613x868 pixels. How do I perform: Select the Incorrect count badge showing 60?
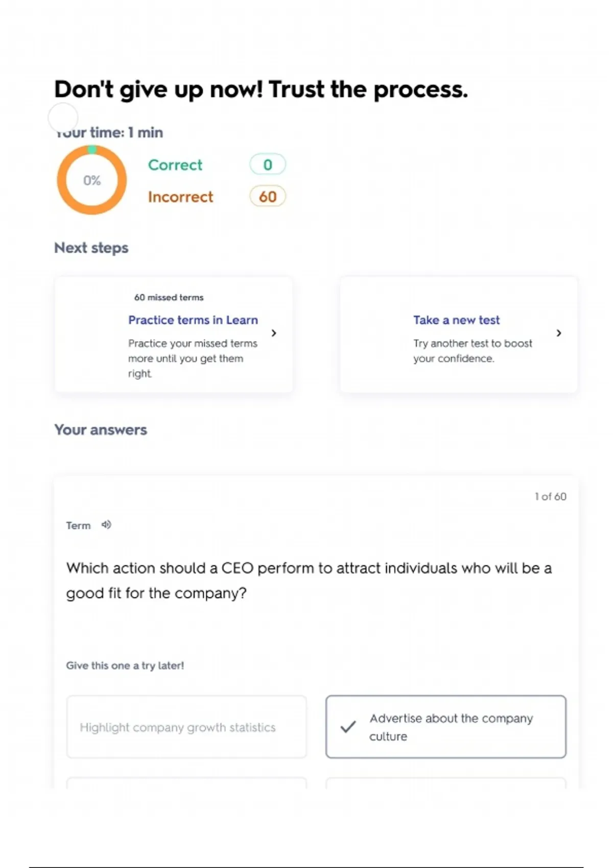pyautogui.click(x=267, y=197)
